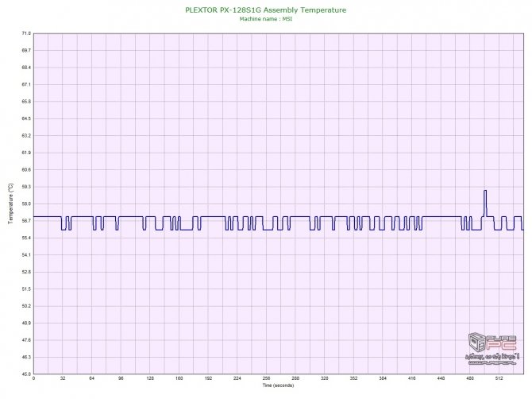Select the 58.0 temperature axis value
Image resolution: width=532 pixels, height=399 pixels.
[26, 203]
